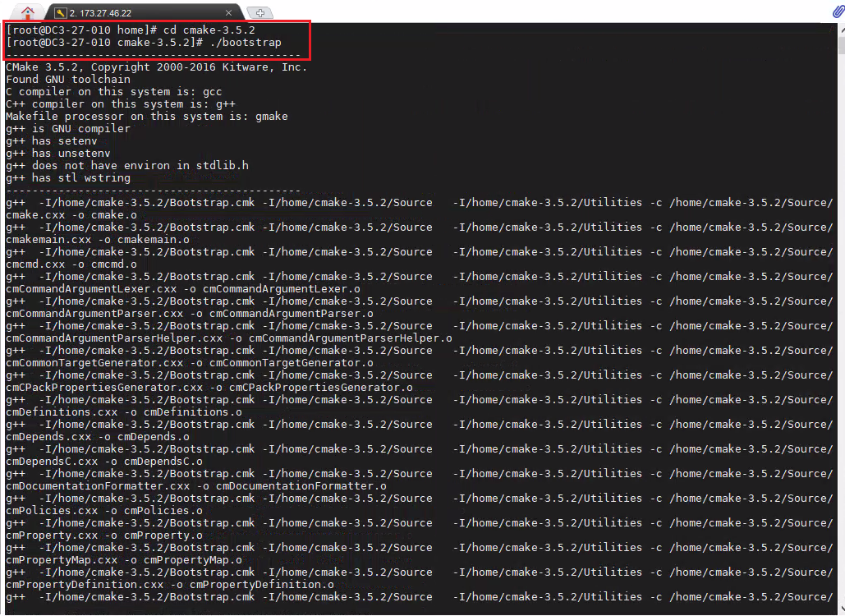Click 'cmDefinitions.cxx -o cmDefinitions.o' line
Image resolution: width=845 pixels, height=616 pixels.
coord(124,412)
